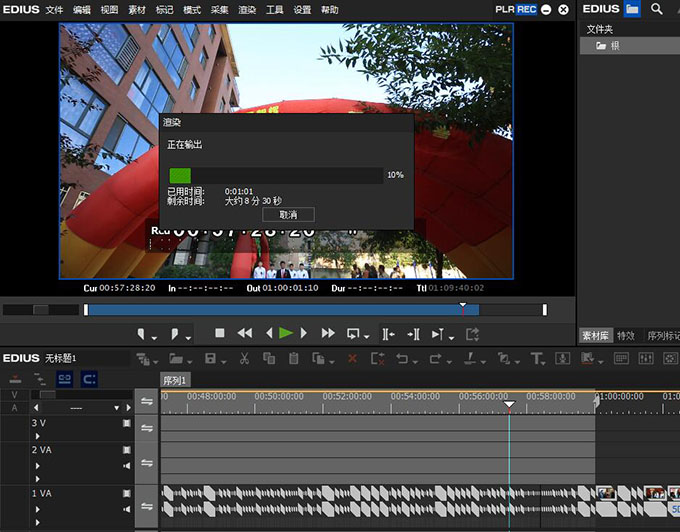
Task: Click the Play current area icon
Action: [x=438, y=334]
